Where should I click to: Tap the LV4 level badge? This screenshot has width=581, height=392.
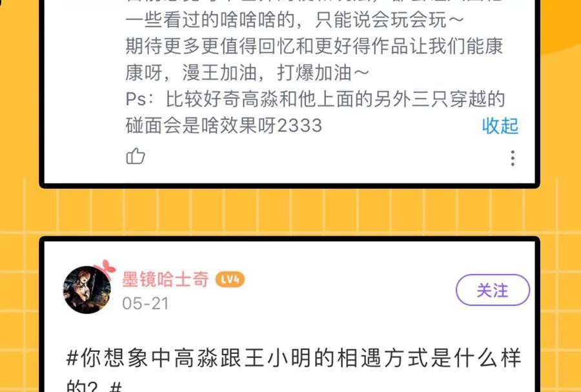pyautogui.click(x=230, y=280)
